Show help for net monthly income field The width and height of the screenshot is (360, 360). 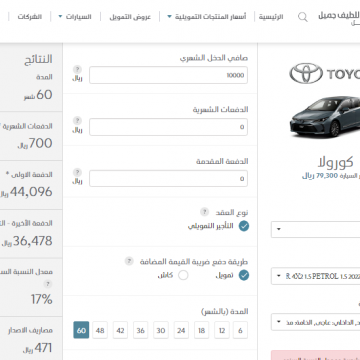77,69
